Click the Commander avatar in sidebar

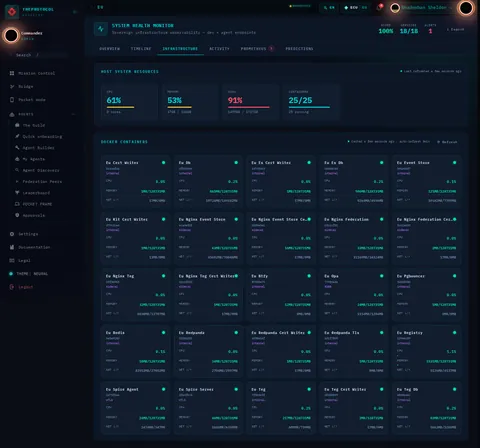(11, 35)
